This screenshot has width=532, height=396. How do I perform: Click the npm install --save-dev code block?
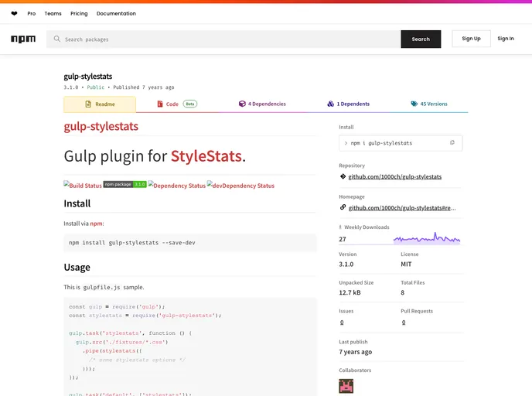click(x=190, y=243)
